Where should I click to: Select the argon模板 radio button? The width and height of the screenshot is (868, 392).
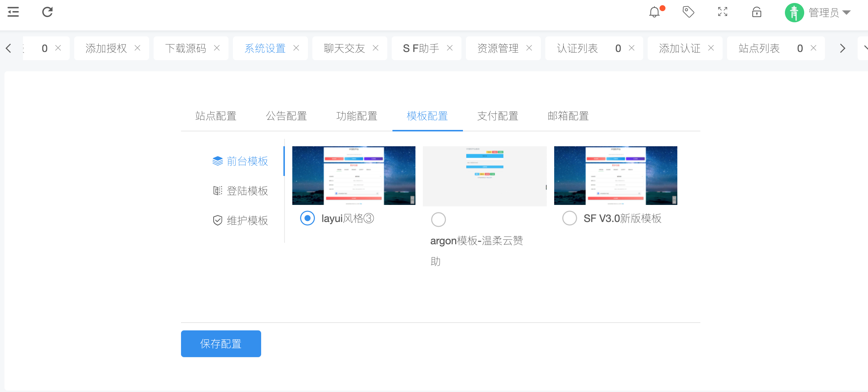pyautogui.click(x=438, y=219)
